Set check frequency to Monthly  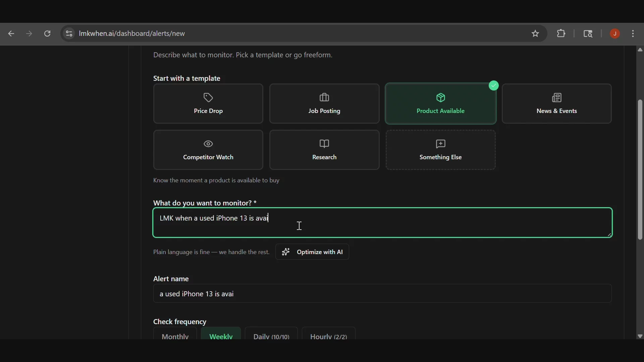(175, 335)
